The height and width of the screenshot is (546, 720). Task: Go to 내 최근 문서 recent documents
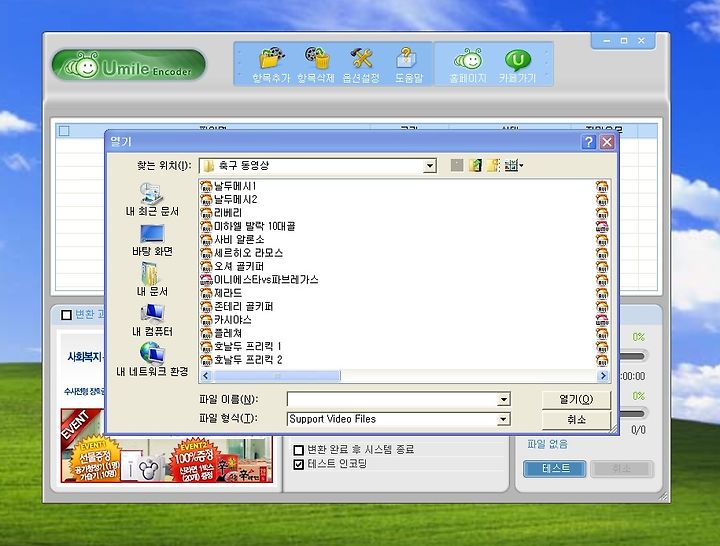(152, 199)
